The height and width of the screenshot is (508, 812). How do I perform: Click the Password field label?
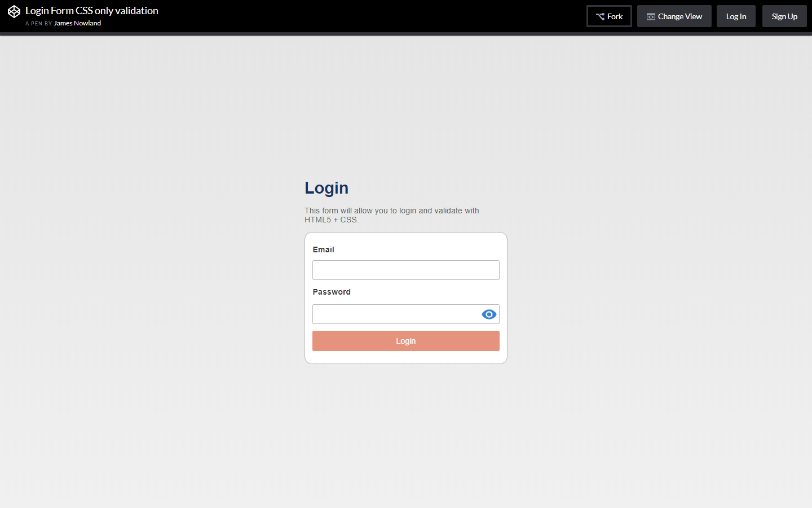click(x=332, y=292)
